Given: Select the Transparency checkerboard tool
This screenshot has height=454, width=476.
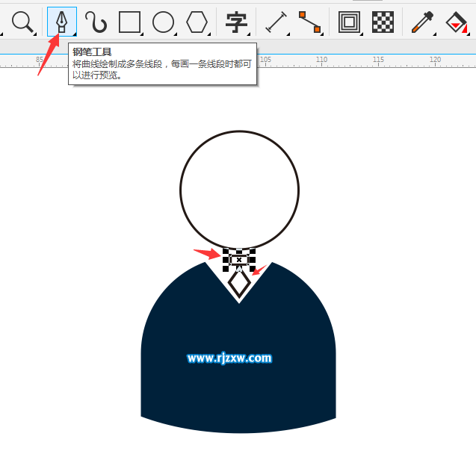Looking at the screenshot, I should click(383, 22).
